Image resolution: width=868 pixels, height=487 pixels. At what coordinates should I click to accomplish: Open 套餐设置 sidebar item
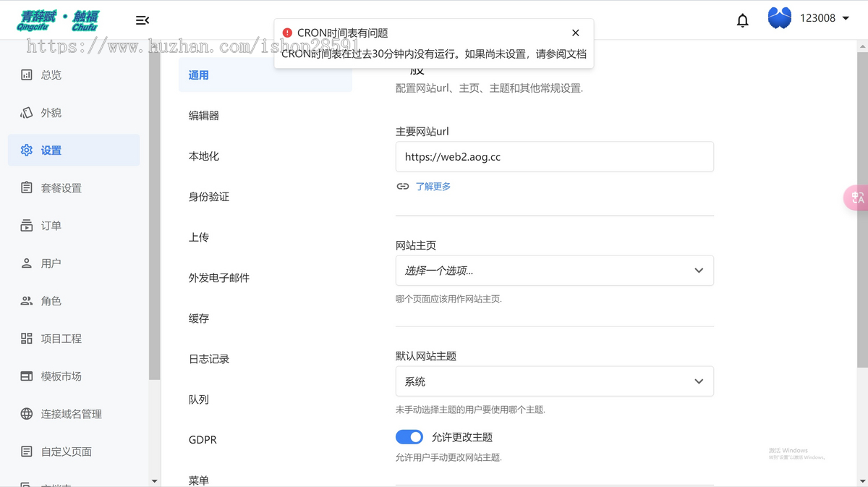pyautogui.click(x=74, y=187)
